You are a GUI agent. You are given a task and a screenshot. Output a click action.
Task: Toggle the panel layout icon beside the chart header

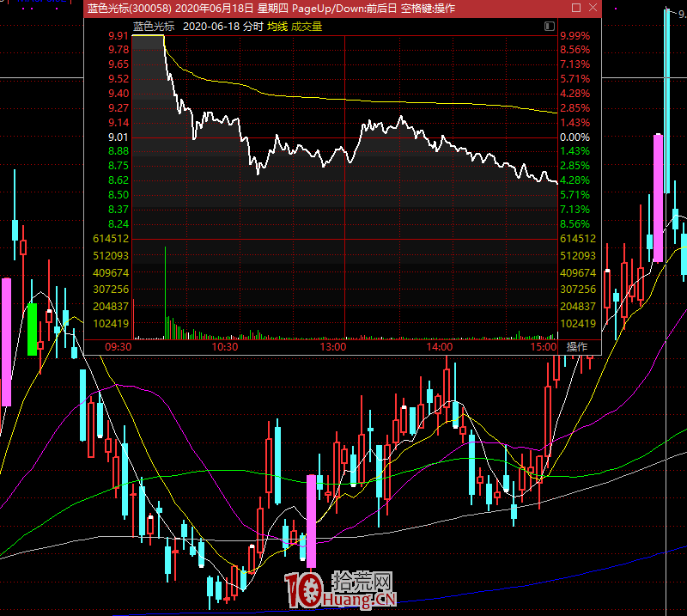[550, 27]
